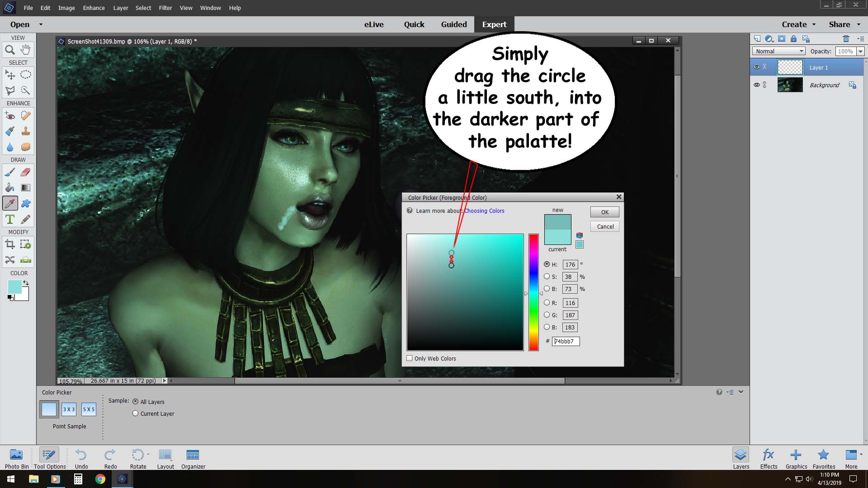Create a new layer in Layers panel
Screen dimensions: 868x488
[x=757, y=39]
